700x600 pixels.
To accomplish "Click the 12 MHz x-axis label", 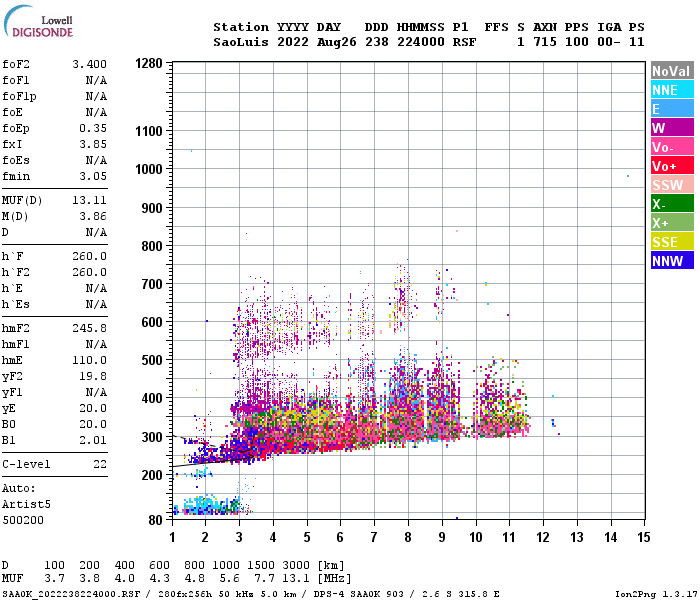I will pos(543,537).
